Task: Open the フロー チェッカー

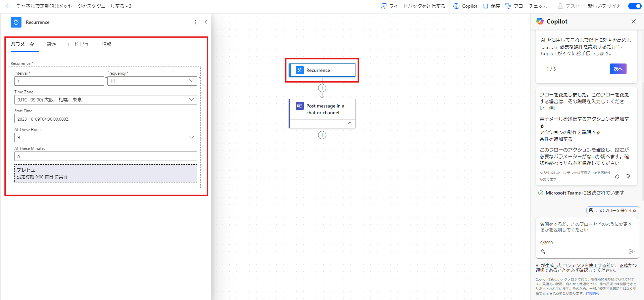Action: 529,6
